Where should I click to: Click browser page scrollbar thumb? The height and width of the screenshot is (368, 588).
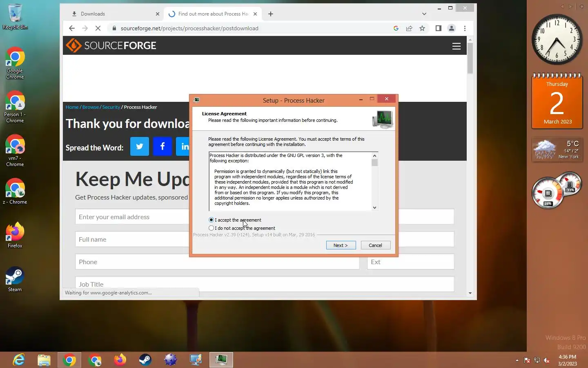[x=470, y=58]
